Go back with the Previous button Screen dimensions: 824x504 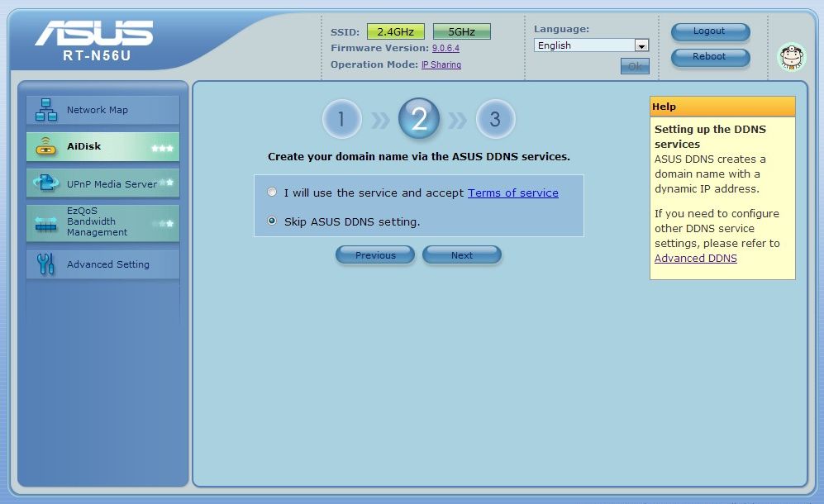375,255
